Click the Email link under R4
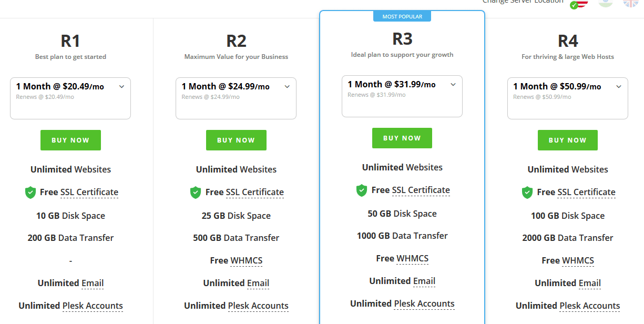 point(590,283)
